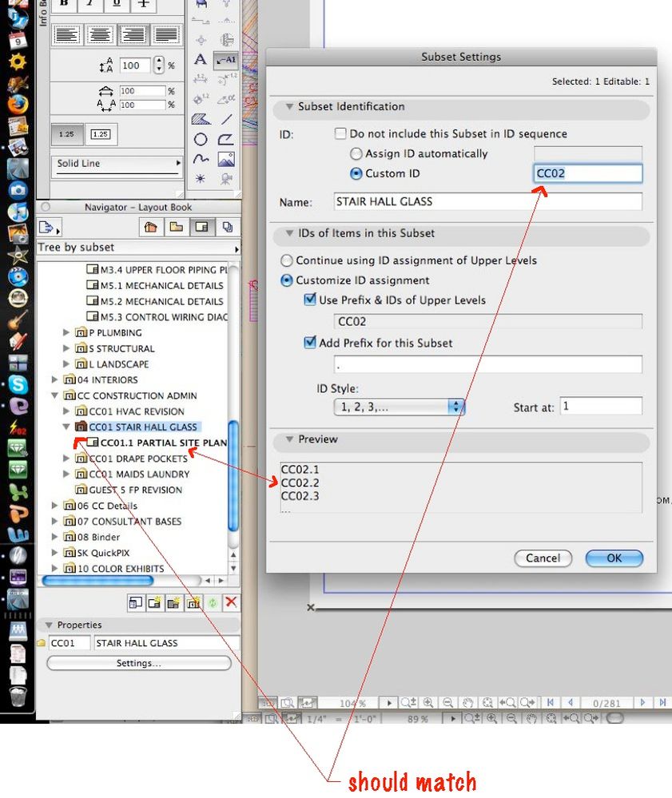Go to first layout arrow
This screenshot has height=798, width=672.
pos(551,702)
